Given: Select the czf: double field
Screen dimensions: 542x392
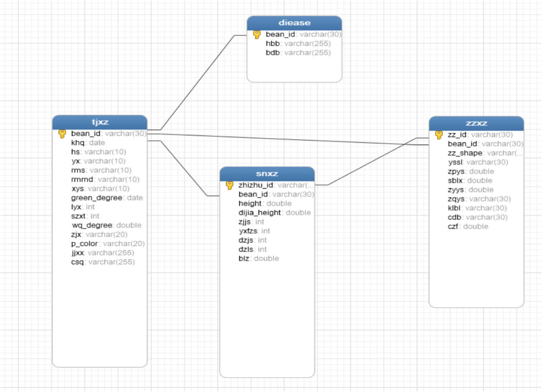Looking at the screenshot, I should (468, 227).
